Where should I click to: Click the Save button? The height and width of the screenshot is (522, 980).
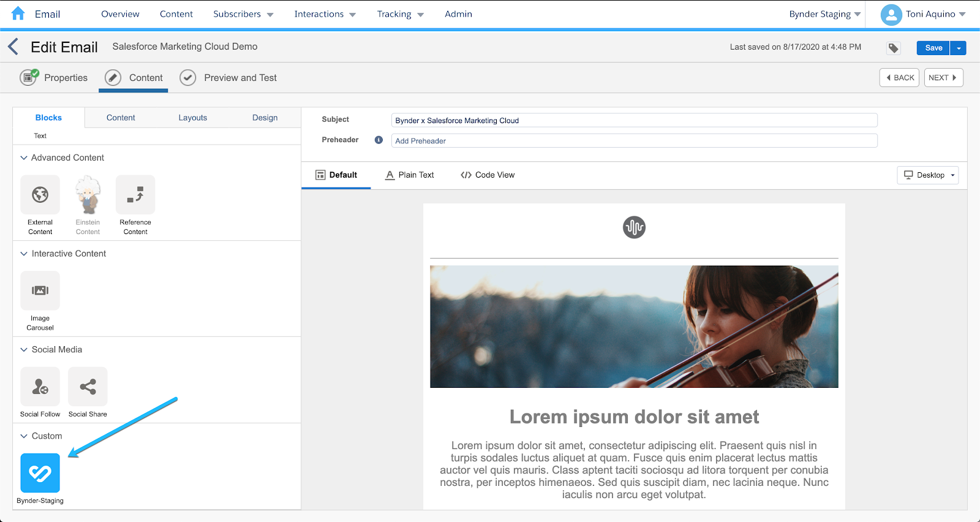[933, 48]
